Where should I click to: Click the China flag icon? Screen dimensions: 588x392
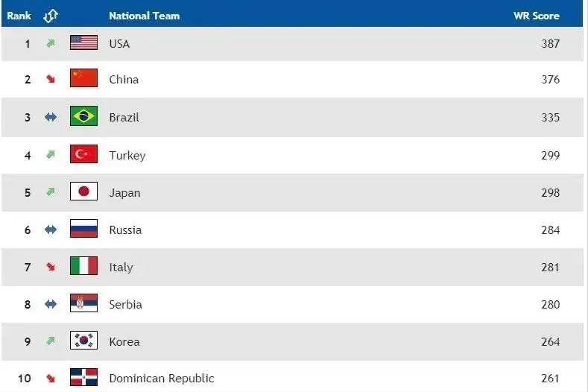[83, 79]
